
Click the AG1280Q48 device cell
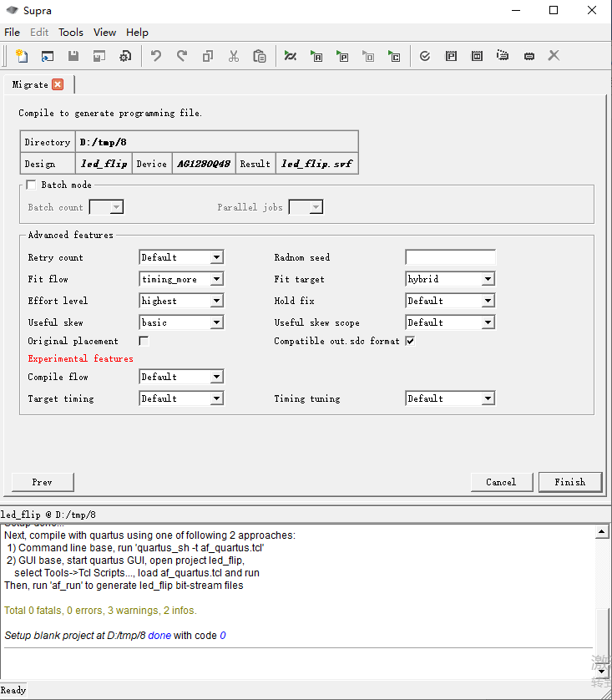click(204, 164)
